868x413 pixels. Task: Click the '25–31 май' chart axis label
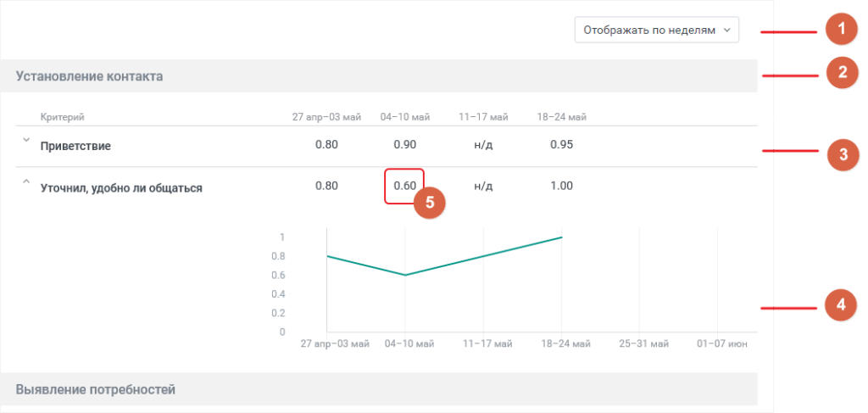639,344
